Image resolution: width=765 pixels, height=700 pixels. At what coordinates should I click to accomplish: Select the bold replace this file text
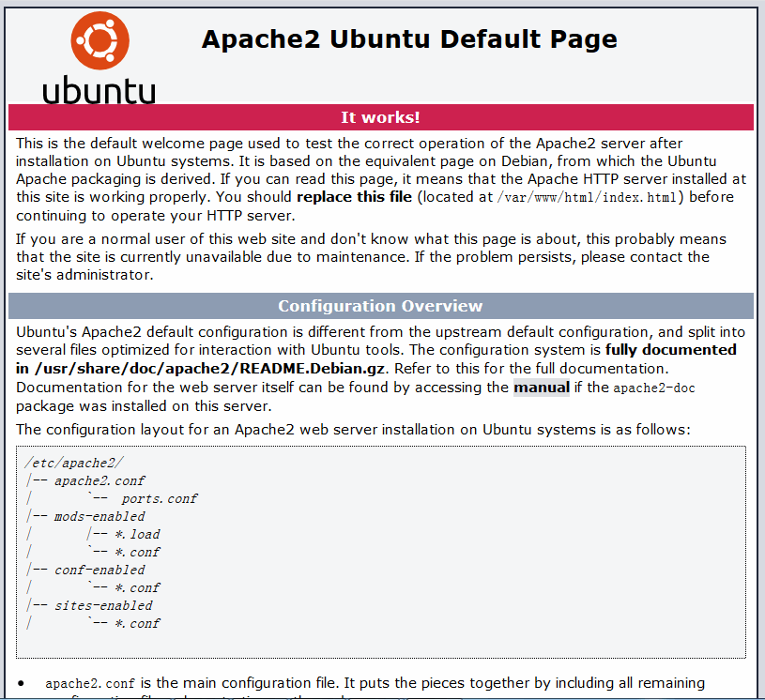tap(354, 197)
